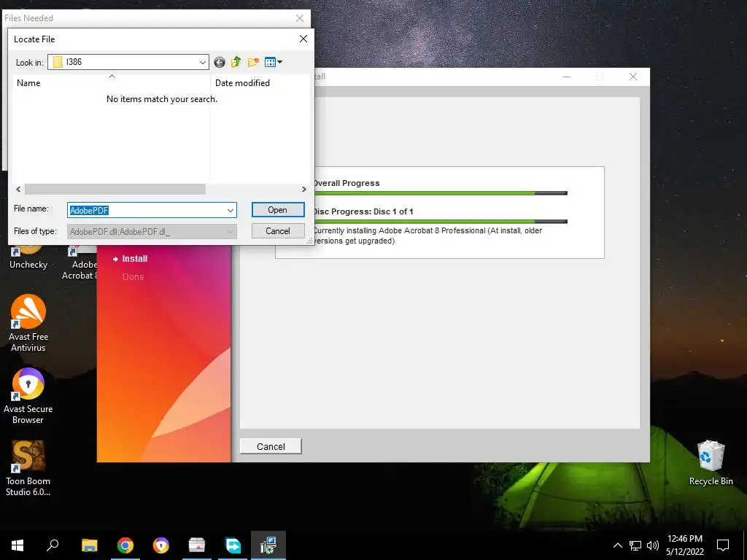Image resolution: width=747 pixels, height=560 pixels.
Task: Close the Locate File dialog
Action: (303, 39)
